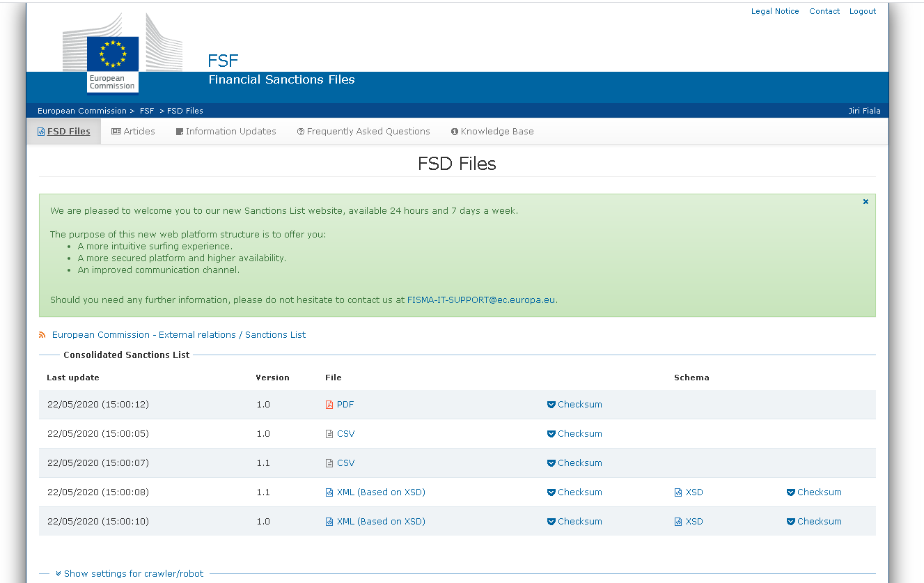The height and width of the screenshot is (583, 924).
Task: Open the Legal Notice link
Action: pyautogui.click(x=775, y=11)
